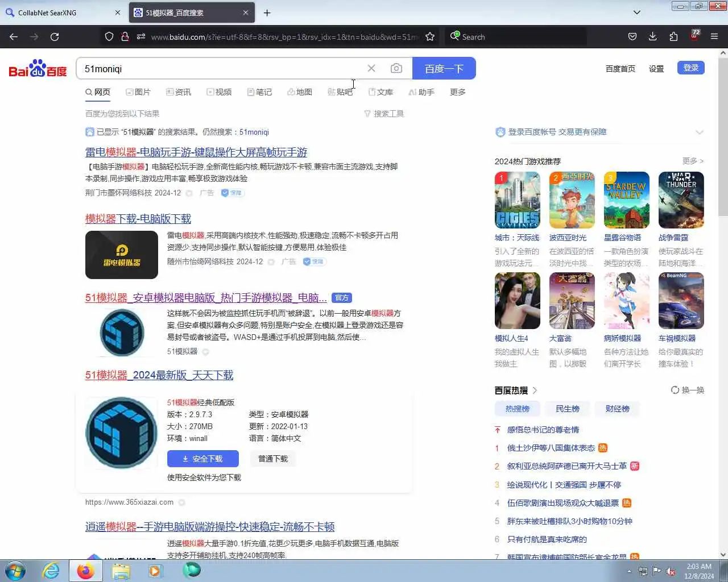Click the 51模拟器经典低配版 large cube icon
Screen dimensions: 728x582
[x=121, y=433]
